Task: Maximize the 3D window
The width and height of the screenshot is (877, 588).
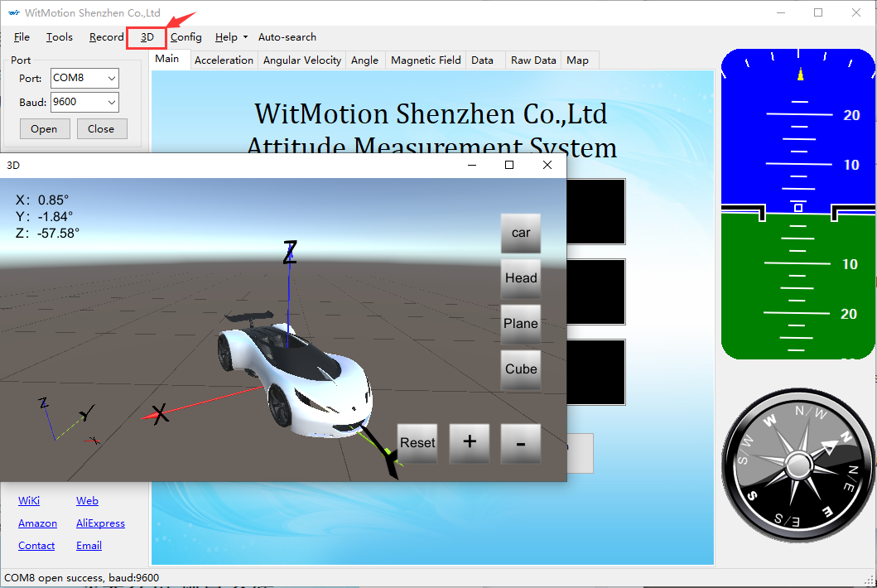Action: [x=509, y=165]
